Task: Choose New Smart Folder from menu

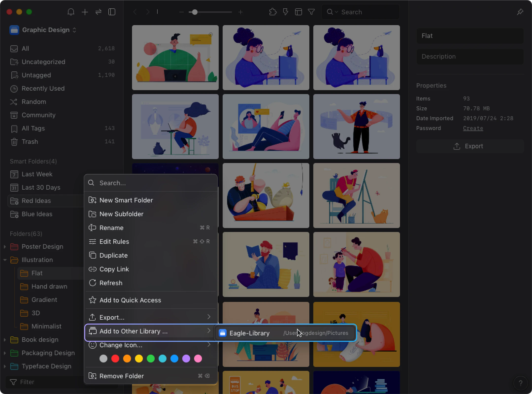Action: tap(151, 200)
